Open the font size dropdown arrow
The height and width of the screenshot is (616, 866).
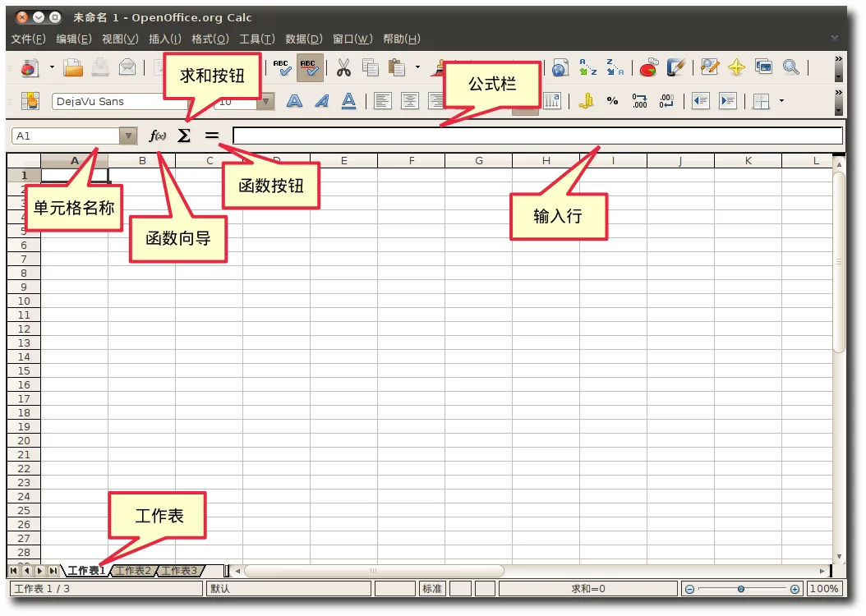point(266,102)
